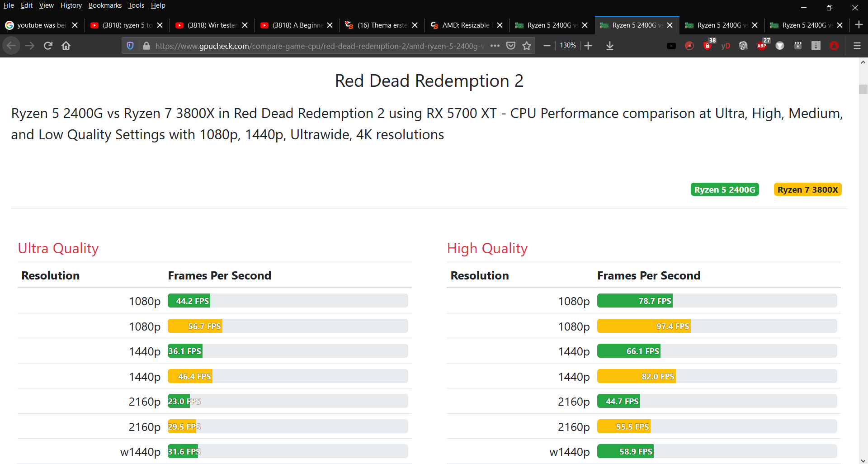Image resolution: width=868 pixels, height=464 pixels.
Task: Open the red shield extension showing 38
Action: click(708, 45)
